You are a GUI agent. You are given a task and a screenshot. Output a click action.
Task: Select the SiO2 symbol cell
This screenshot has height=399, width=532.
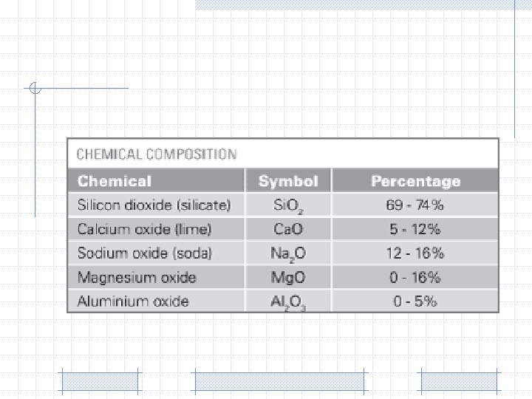287,205
